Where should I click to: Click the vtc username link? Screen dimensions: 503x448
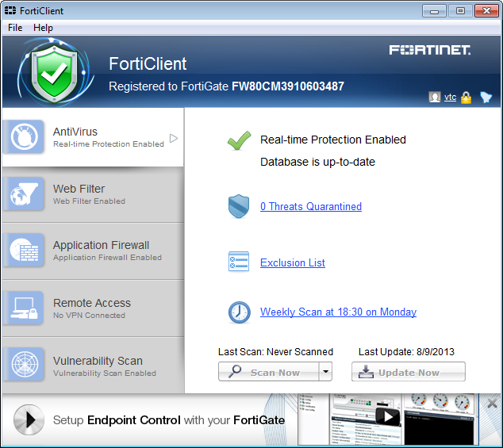coord(450,97)
